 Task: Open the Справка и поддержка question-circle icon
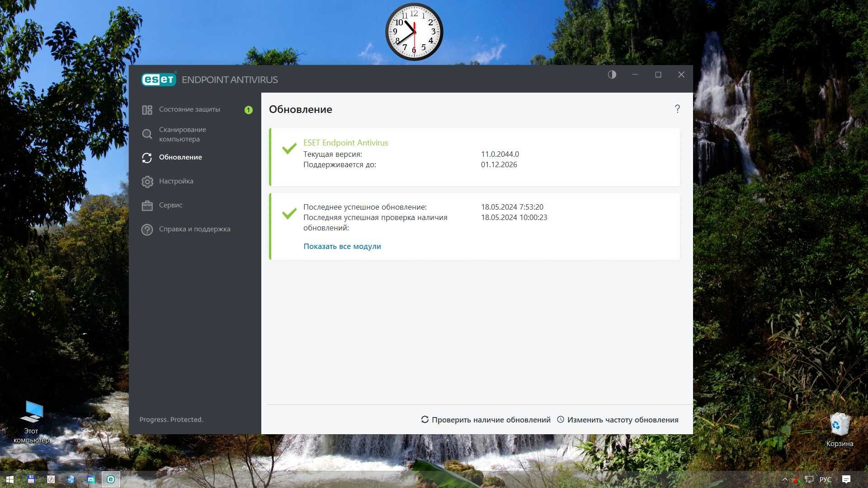[x=147, y=230]
